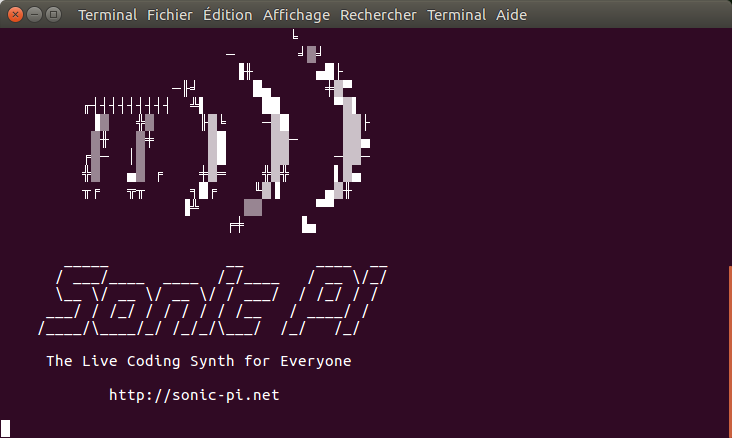
Task: Close the terminal window
Action: pyautogui.click(x=15, y=14)
